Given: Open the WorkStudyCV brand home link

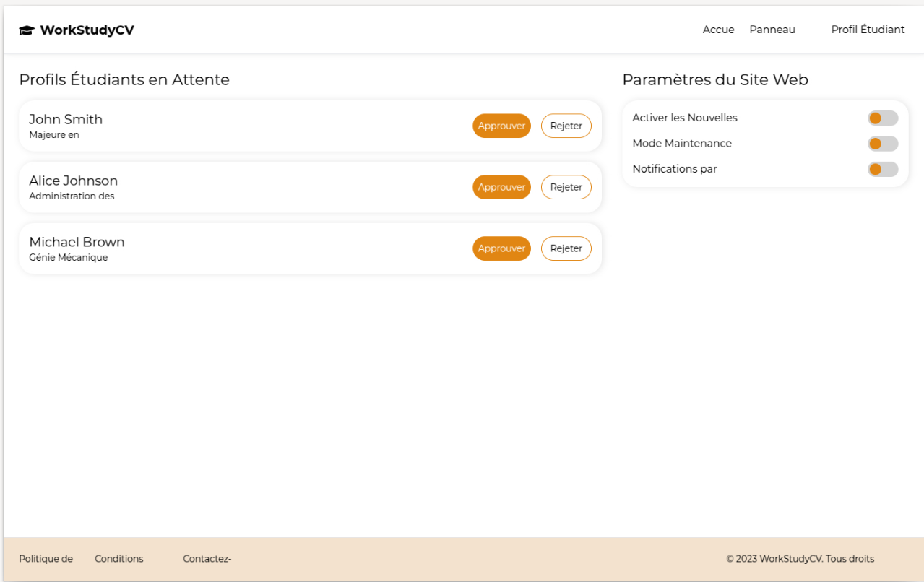Looking at the screenshot, I should 87,30.
